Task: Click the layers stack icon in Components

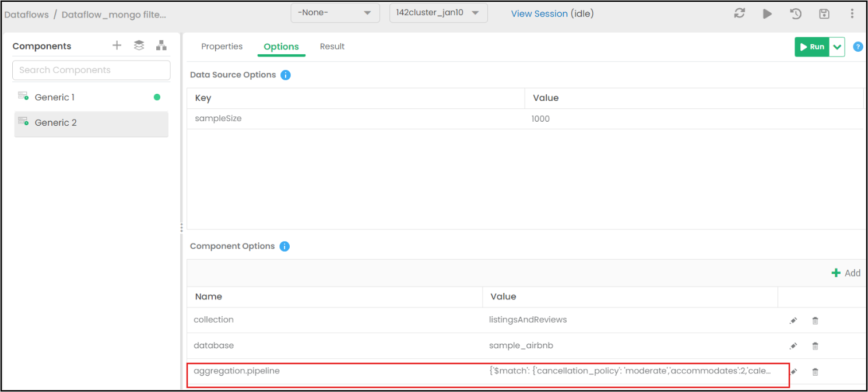Action: coord(139,45)
